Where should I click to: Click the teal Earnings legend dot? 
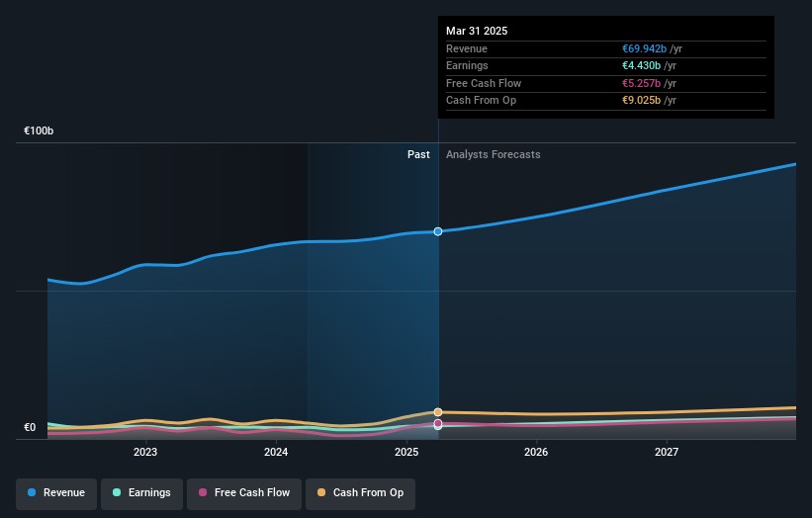[118, 492]
